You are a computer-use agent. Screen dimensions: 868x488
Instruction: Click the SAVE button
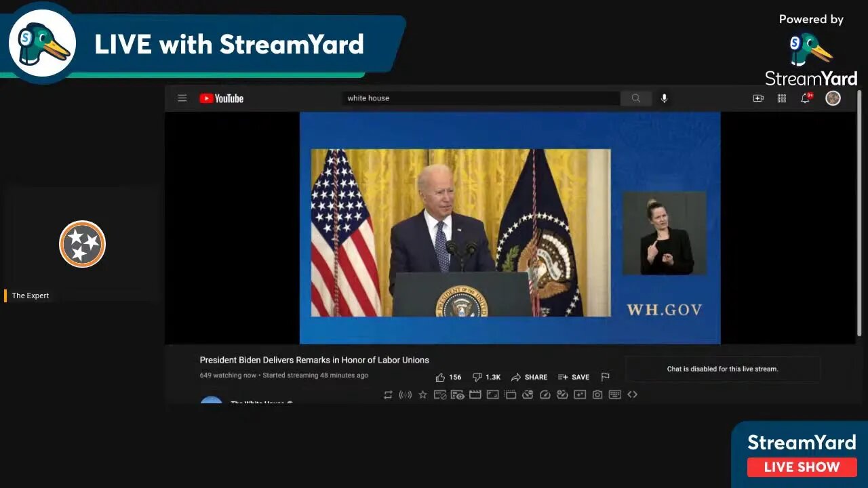pos(574,378)
